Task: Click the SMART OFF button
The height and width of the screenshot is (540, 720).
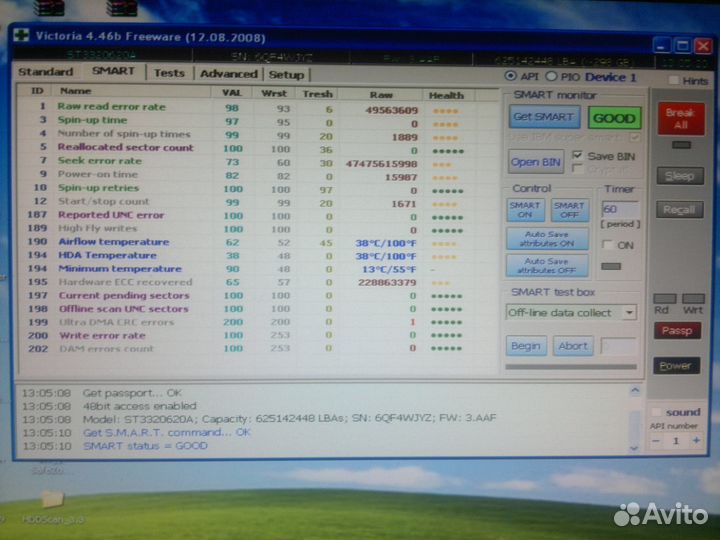Action: (x=569, y=210)
